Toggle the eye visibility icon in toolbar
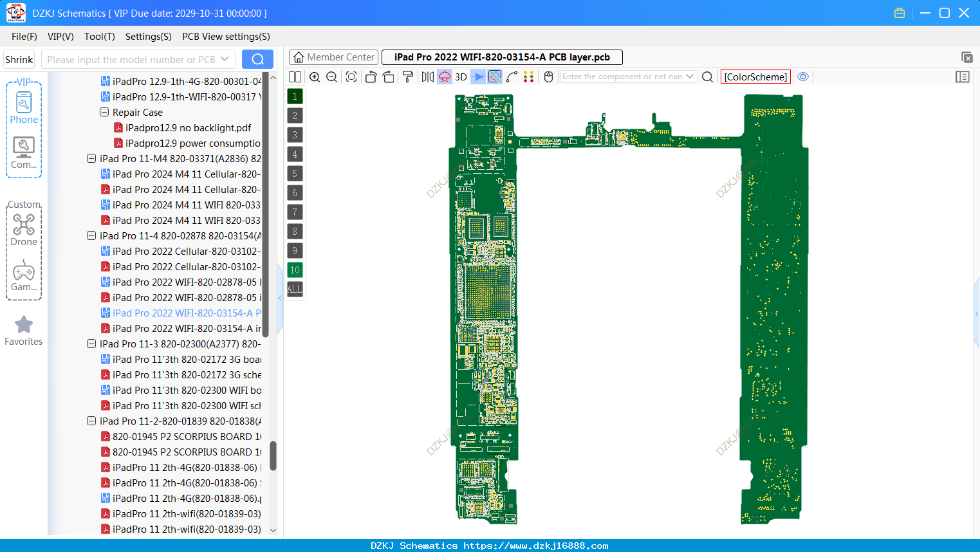Image resolution: width=980 pixels, height=552 pixels. pyautogui.click(x=803, y=77)
